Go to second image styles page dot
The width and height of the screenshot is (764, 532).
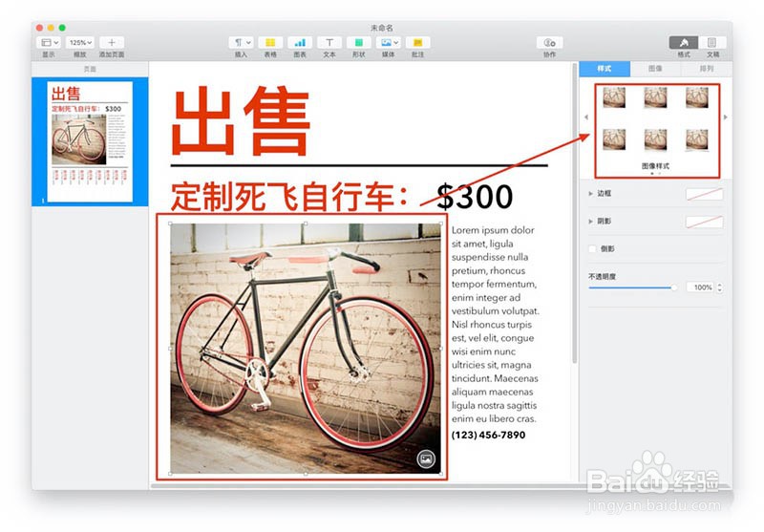pyautogui.click(x=659, y=174)
